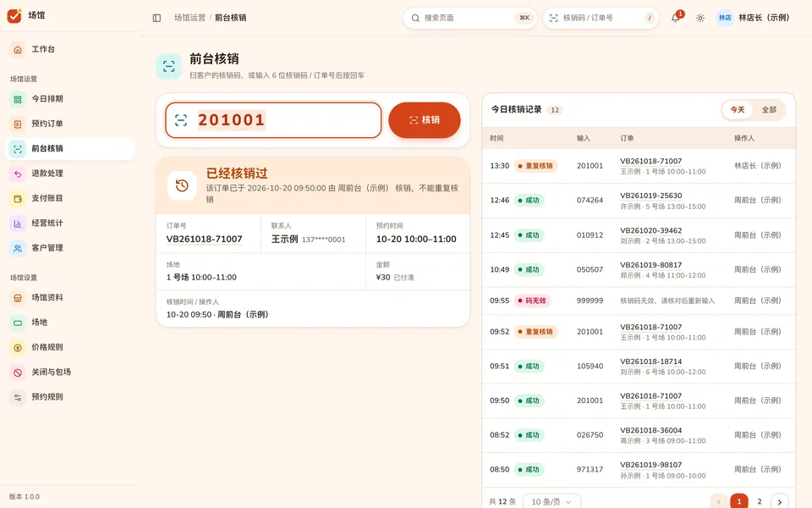Click order VB261018-71007 in detail card
812x508 pixels.
pos(204,239)
